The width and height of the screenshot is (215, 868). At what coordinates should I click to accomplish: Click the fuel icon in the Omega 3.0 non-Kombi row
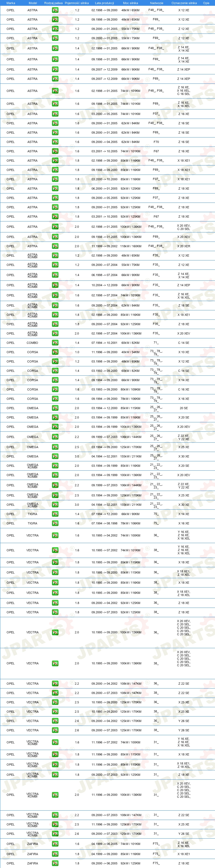point(55,456)
